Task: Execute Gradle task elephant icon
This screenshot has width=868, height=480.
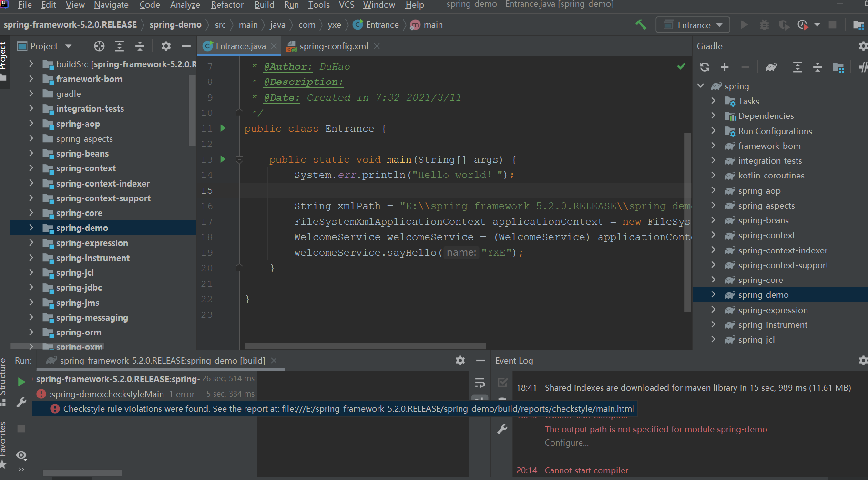Action: pyautogui.click(x=771, y=67)
